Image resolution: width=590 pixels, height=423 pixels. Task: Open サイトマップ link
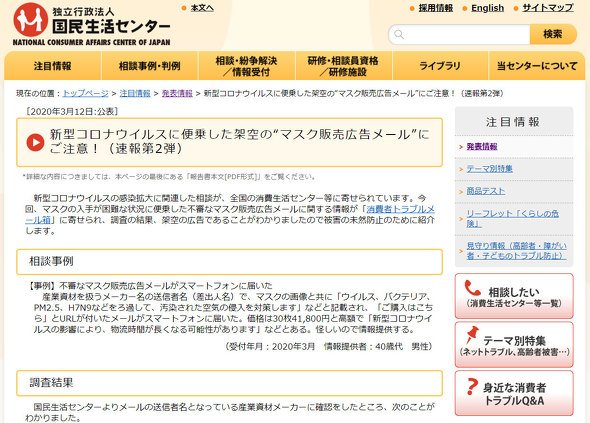coord(548,8)
